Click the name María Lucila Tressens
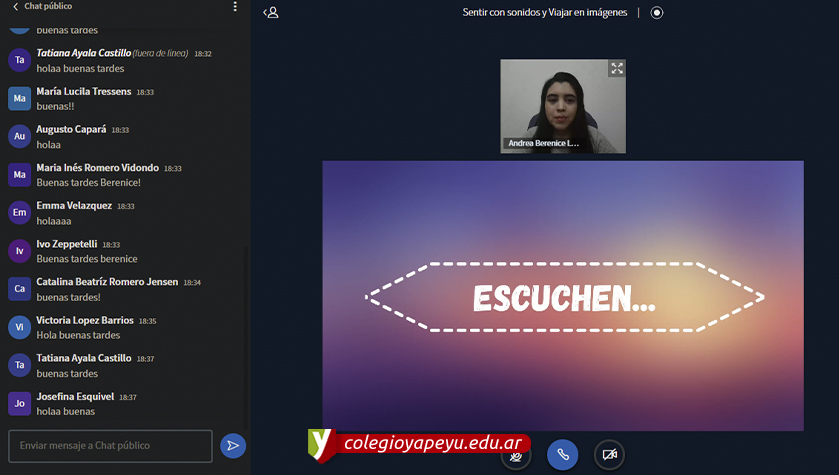 coord(84,91)
